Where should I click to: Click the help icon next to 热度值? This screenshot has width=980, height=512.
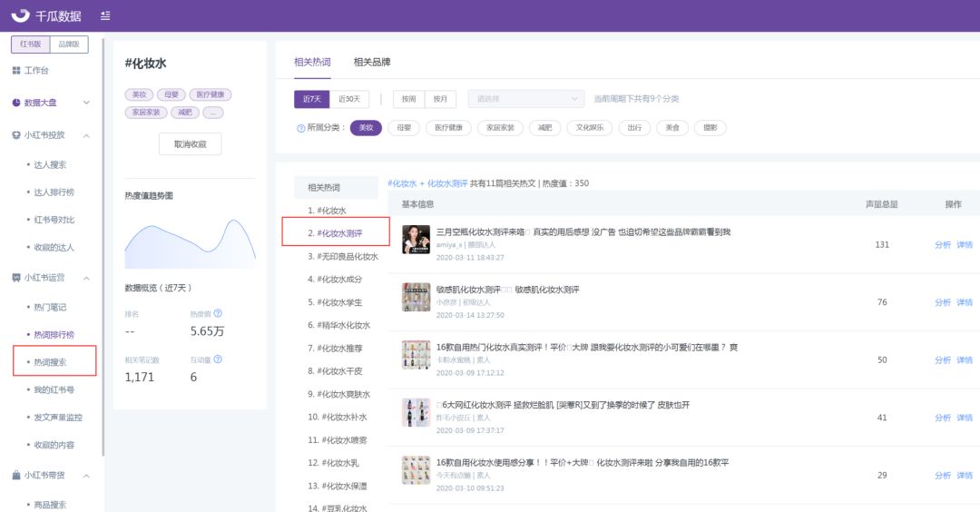[x=218, y=313]
